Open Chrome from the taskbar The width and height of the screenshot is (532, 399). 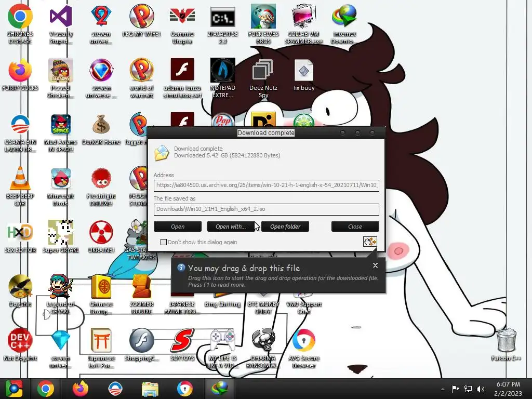[46, 389]
